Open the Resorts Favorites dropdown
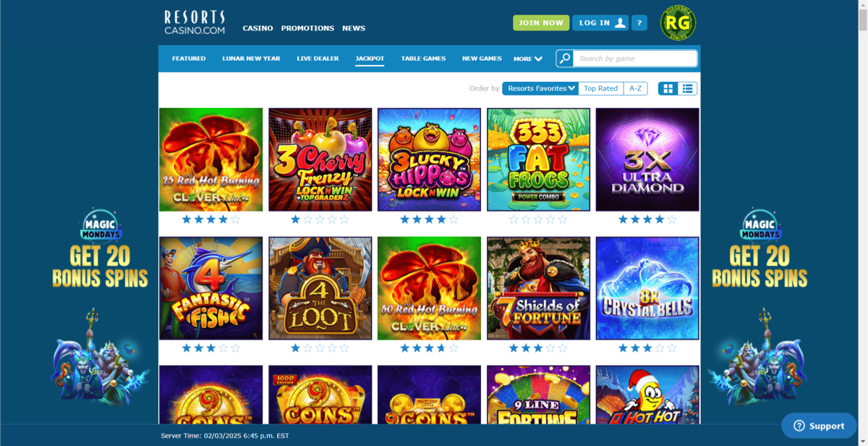 tap(540, 88)
